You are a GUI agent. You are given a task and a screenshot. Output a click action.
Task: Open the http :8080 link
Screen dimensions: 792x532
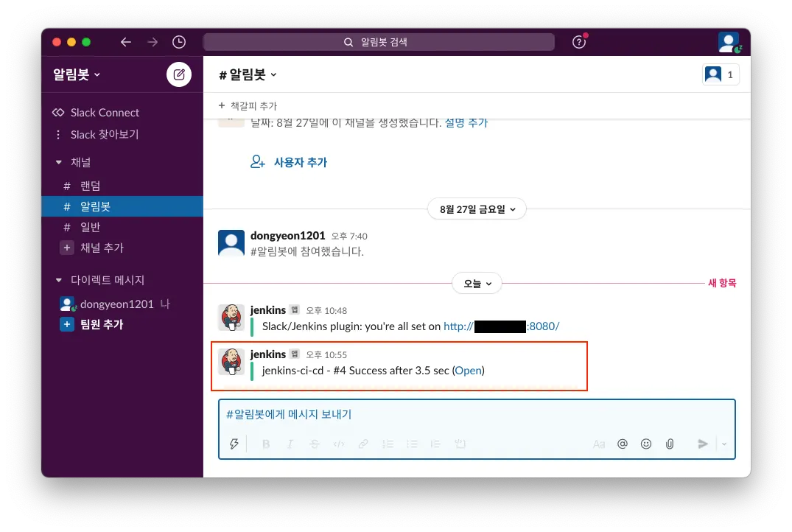click(501, 326)
